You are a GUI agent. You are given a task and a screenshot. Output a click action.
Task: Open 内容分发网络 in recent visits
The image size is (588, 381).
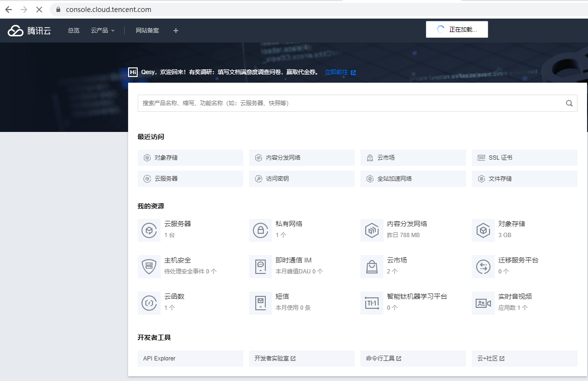pyautogui.click(x=302, y=158)
